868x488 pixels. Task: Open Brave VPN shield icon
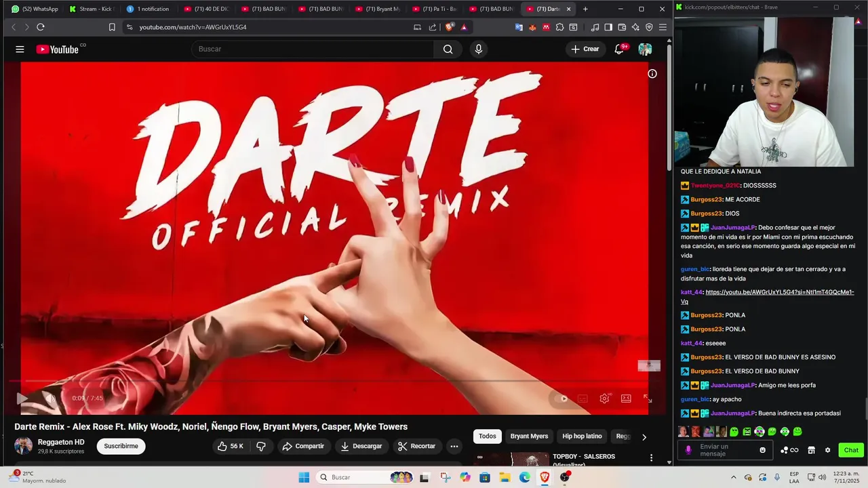pos(649,27)
